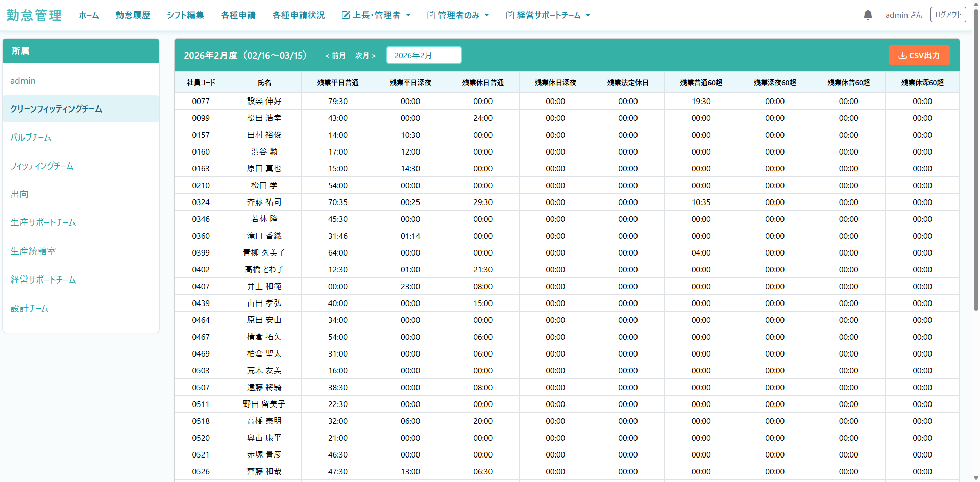Select フィッティングチーム in sidebar
The height and width of the screenshot is (482, 980).
(81, 166)
